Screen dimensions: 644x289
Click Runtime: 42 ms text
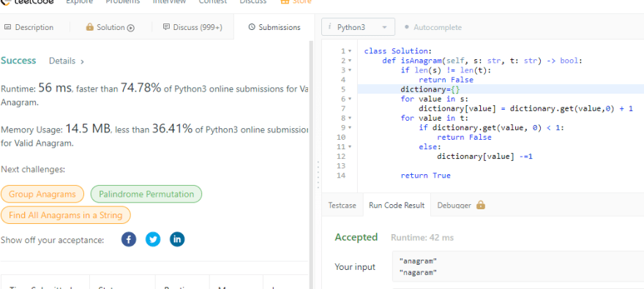[422, 238]
